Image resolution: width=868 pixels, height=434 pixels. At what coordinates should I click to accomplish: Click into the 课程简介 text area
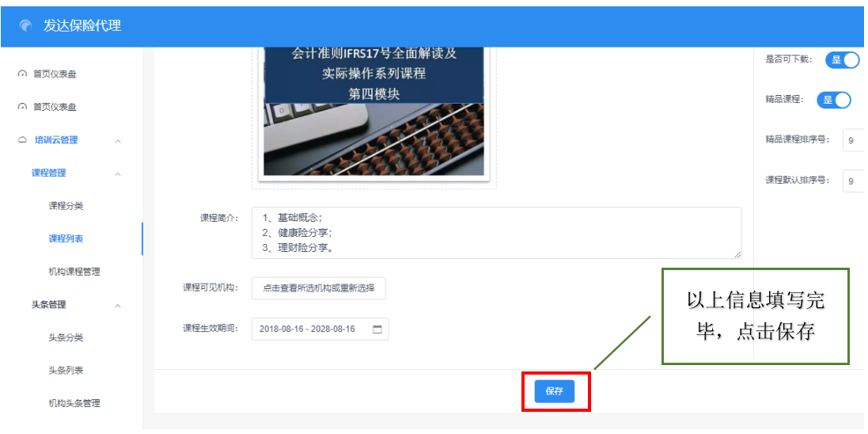point(496,233)
